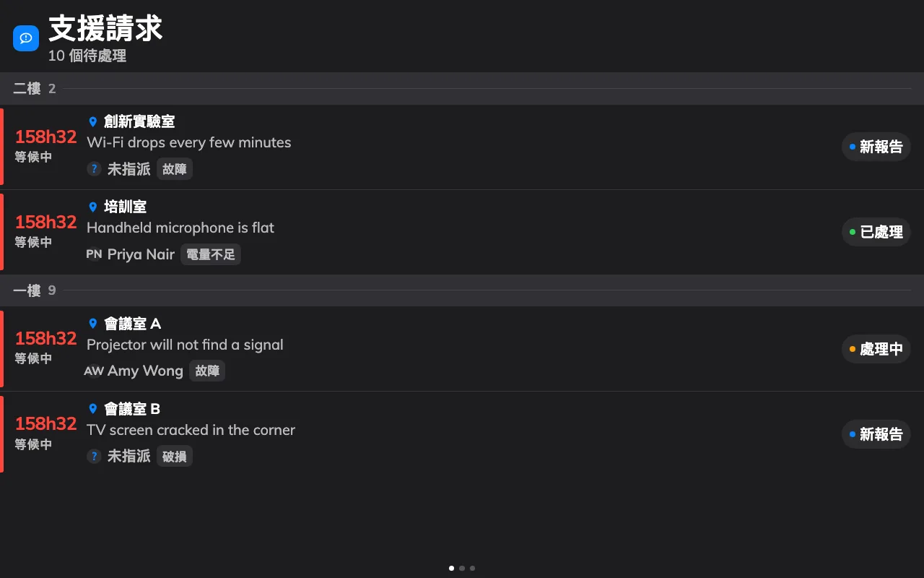Click location pin icon beside 創新實驗室
The height and width of the screenshot is (578, 924).
(92, 122)
